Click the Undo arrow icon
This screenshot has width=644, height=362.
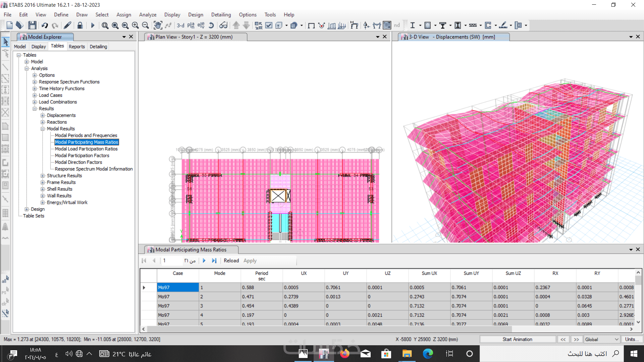coord(45,25)
